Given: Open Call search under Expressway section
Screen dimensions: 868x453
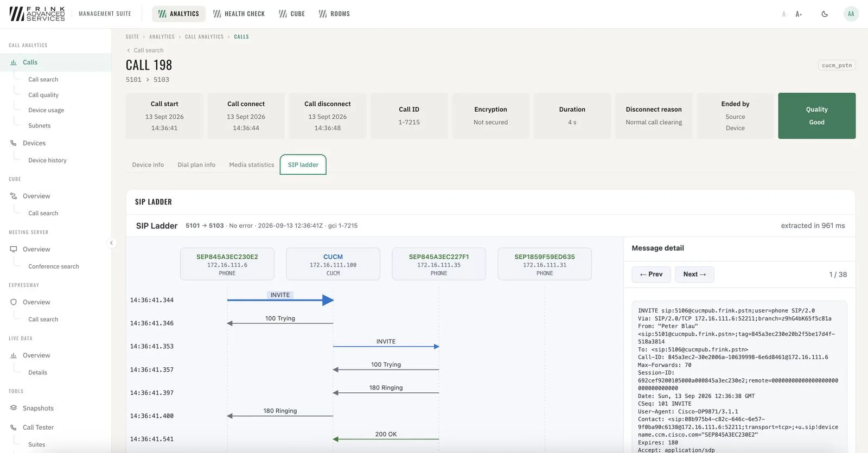Looking at the screenshot, I should click(x=43, y=320).
